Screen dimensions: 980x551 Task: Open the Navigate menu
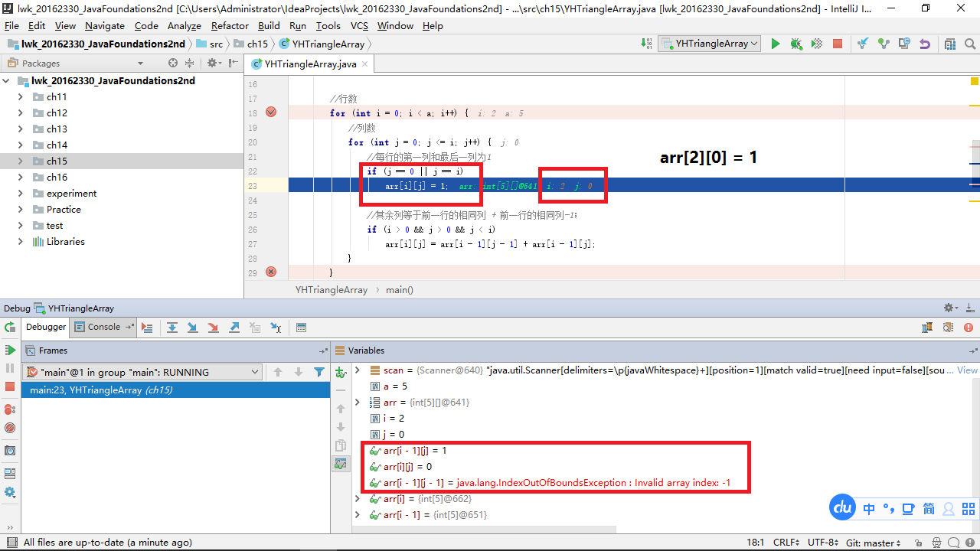(x=105, y=25)
